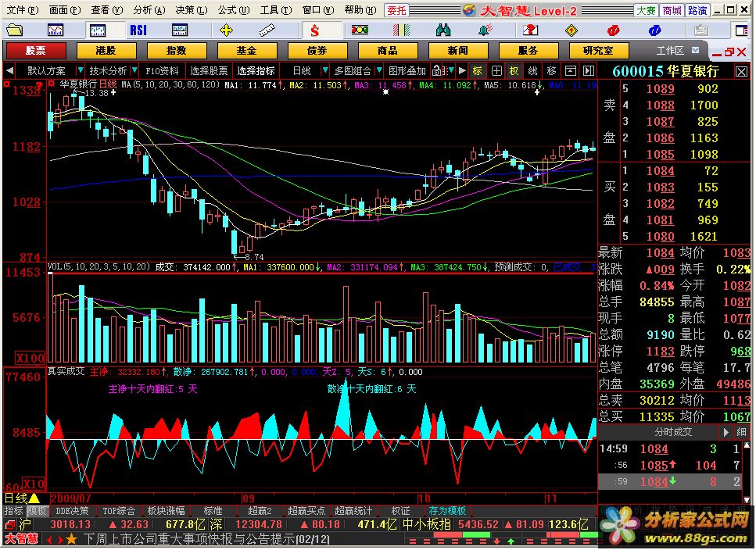The width and height of the screenshot is (756, 550).
Task: Expand the 默认方案 dropdown arrow
Action: pyautogui.click(x=80, y=71)
